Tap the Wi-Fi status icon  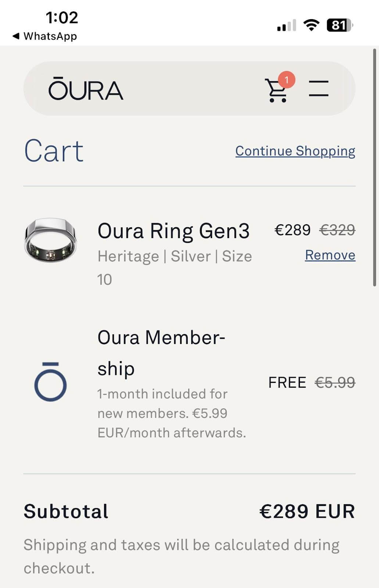[x=311, y=25]
